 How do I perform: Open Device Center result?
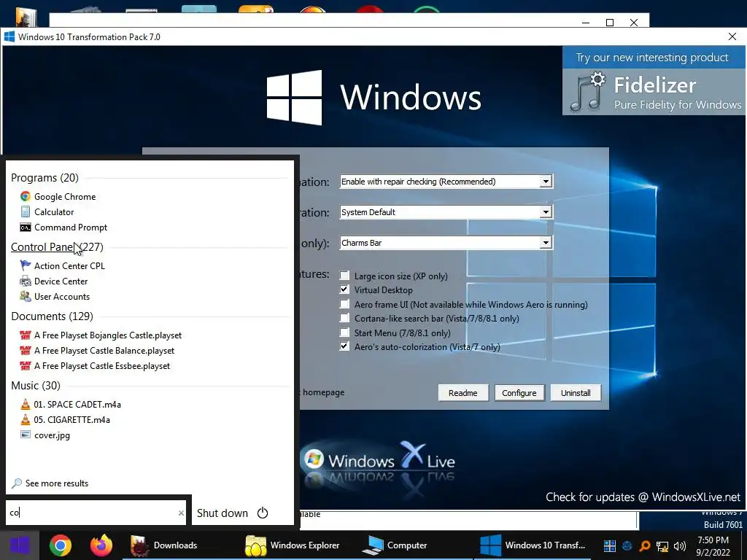click(53, 281)
